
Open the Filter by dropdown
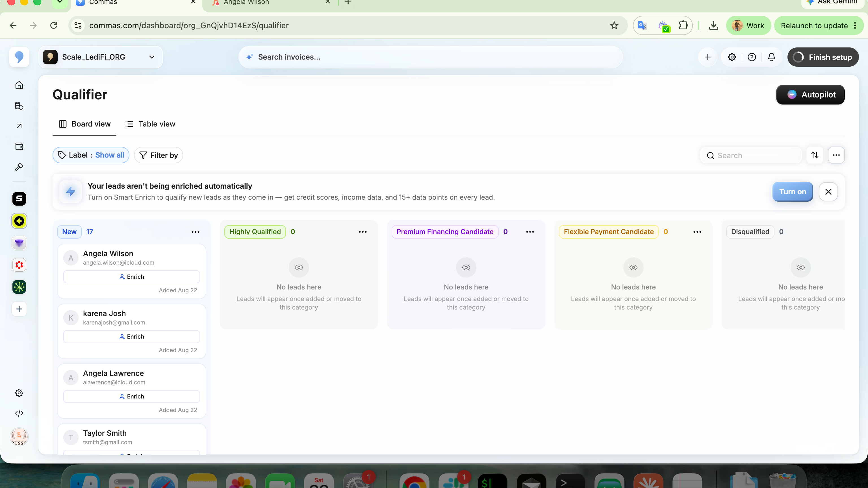tap(158, 155)
